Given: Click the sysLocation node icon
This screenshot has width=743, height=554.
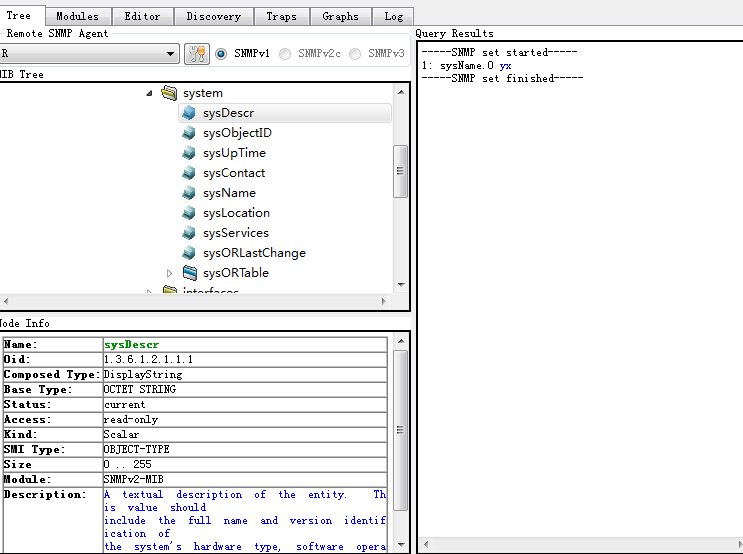Looking at the screenshot, I should point(189,213).
